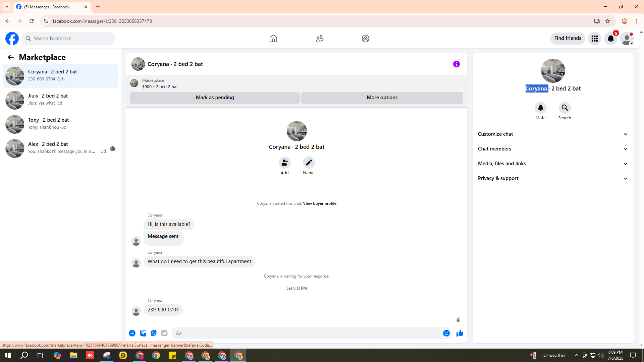This screenshot has height=362, width=644.
Task: Open the Chrome three-dot menu
Action: pyautogui.click(x=637, y=21)
